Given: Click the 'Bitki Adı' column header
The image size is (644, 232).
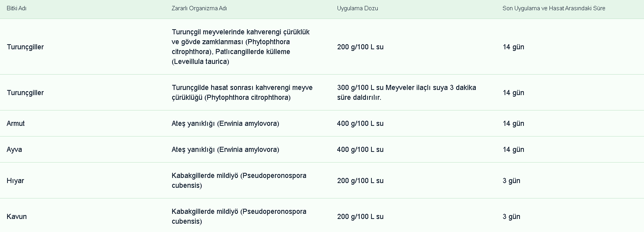Looking at the screenshot, I should pyautogui.click(x=17, y=8).
